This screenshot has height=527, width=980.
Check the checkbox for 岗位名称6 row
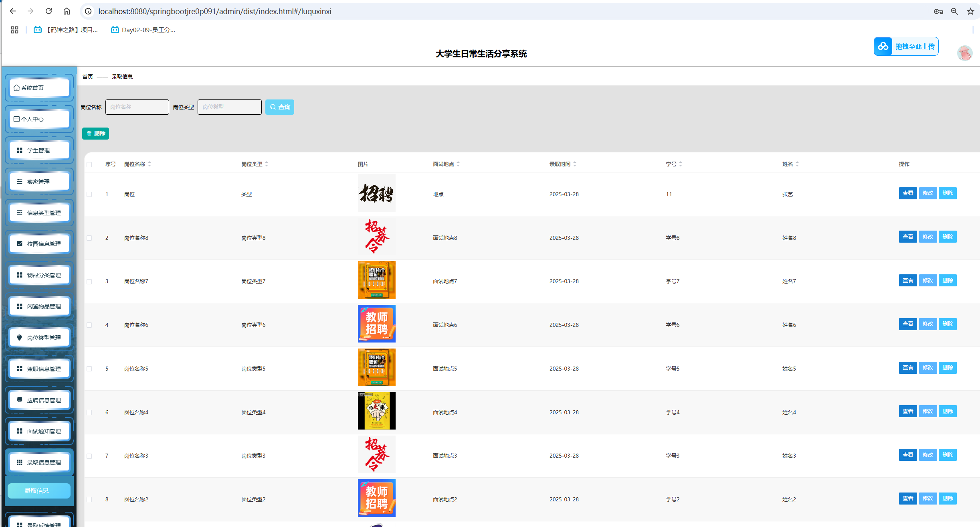tap(89, 325)
